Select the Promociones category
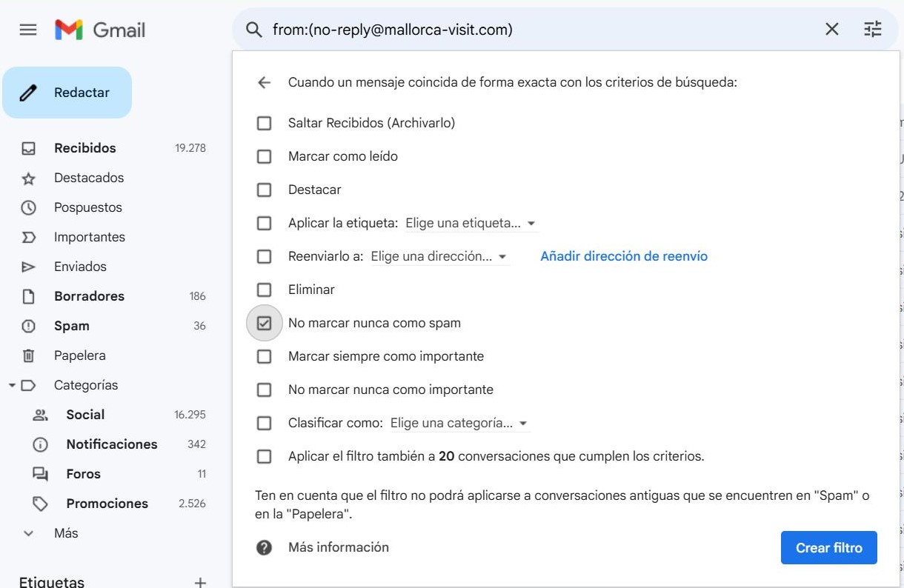 pyautogui.click(x=107, y=504)
